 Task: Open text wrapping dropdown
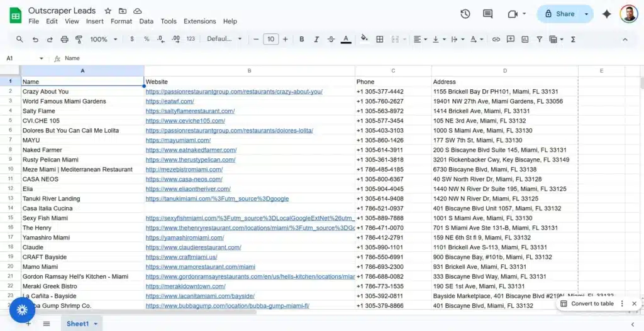(458, 40)
